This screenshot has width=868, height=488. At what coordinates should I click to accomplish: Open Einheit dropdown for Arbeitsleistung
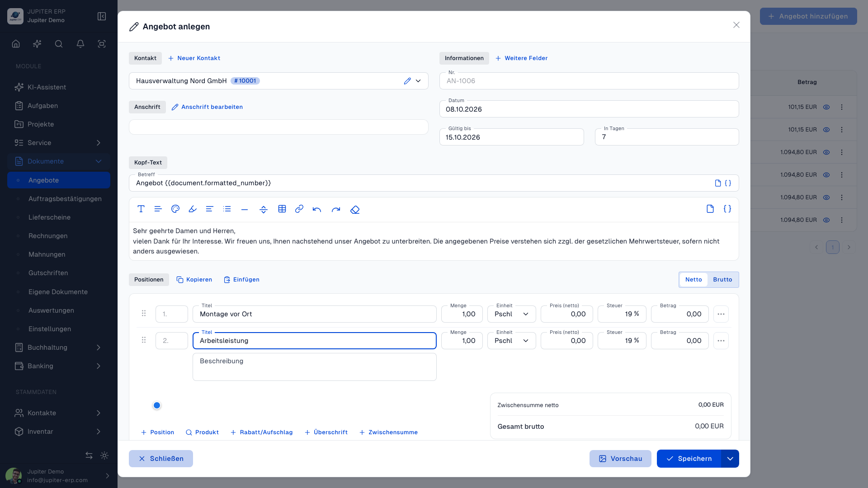[x=512, y=341]
